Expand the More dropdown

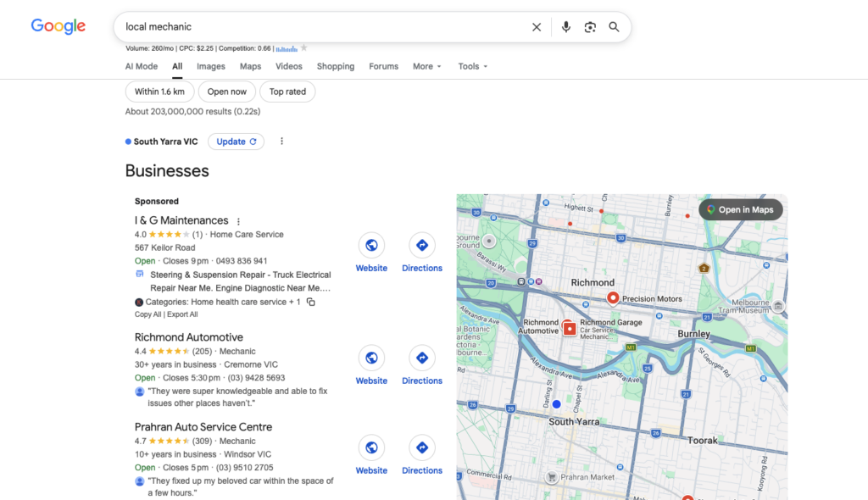[427, 66]
